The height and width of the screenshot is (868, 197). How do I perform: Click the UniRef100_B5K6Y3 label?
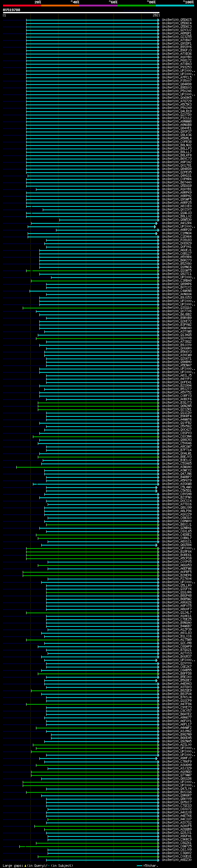point(177,352)
